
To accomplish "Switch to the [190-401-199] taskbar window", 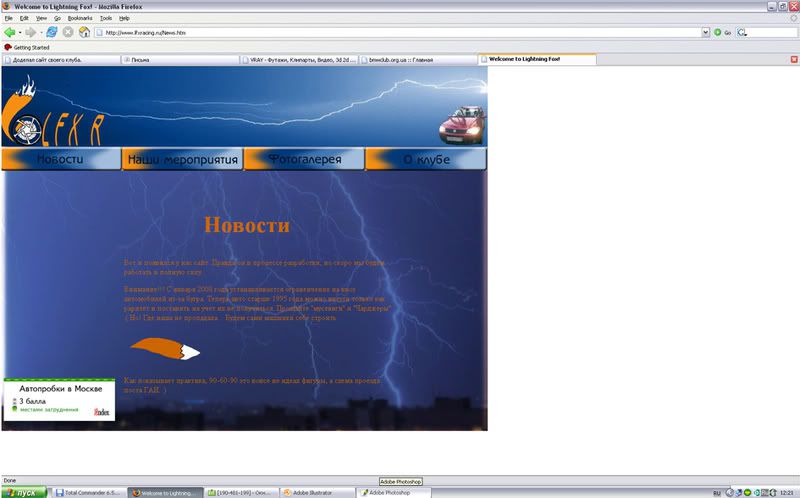I will coord(241,493).
